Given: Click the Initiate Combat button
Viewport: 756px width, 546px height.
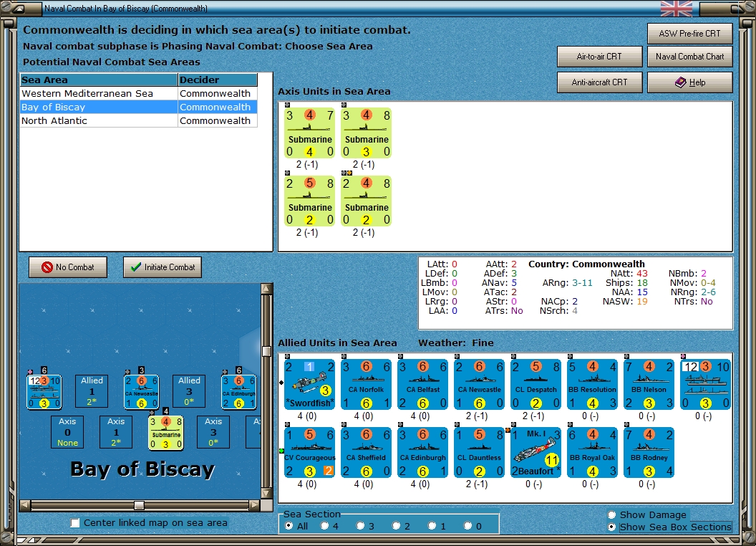Looking at the screenshot, I should point(163,267).
